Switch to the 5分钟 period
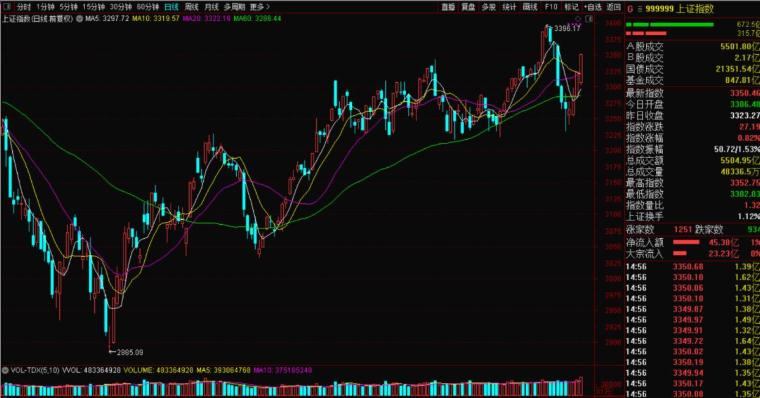The height and width of the screenshot is (398, 760). coord(68,7)
